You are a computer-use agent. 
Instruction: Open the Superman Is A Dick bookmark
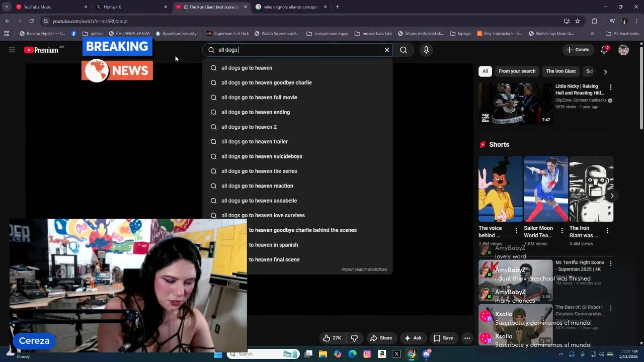point(227,34)
